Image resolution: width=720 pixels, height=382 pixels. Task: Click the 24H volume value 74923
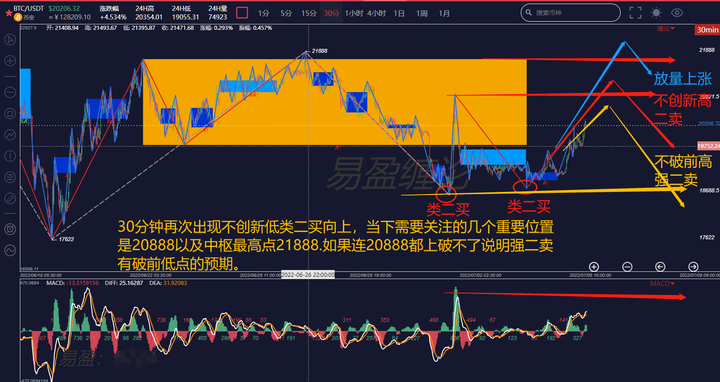tap(218, 17)
